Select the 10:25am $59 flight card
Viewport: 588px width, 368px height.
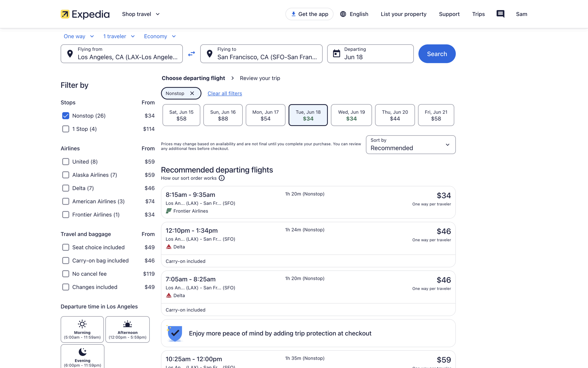[x=308, y=359]
